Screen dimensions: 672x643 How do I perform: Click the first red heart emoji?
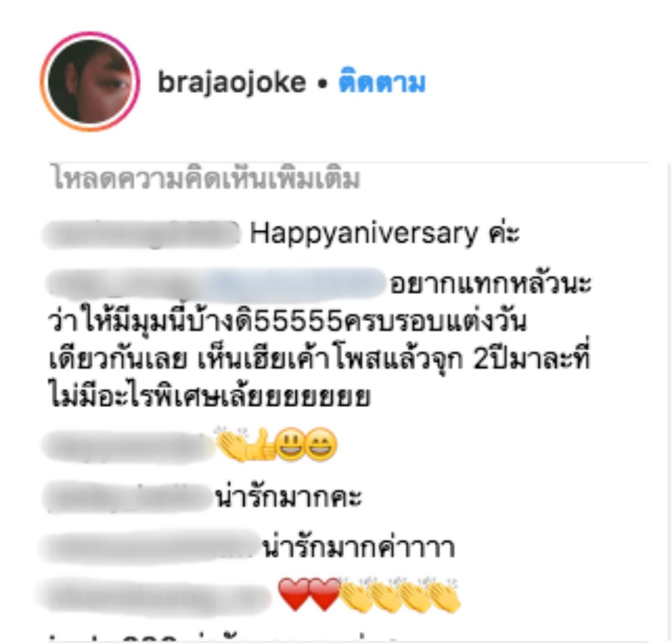(x=293, y=595)
